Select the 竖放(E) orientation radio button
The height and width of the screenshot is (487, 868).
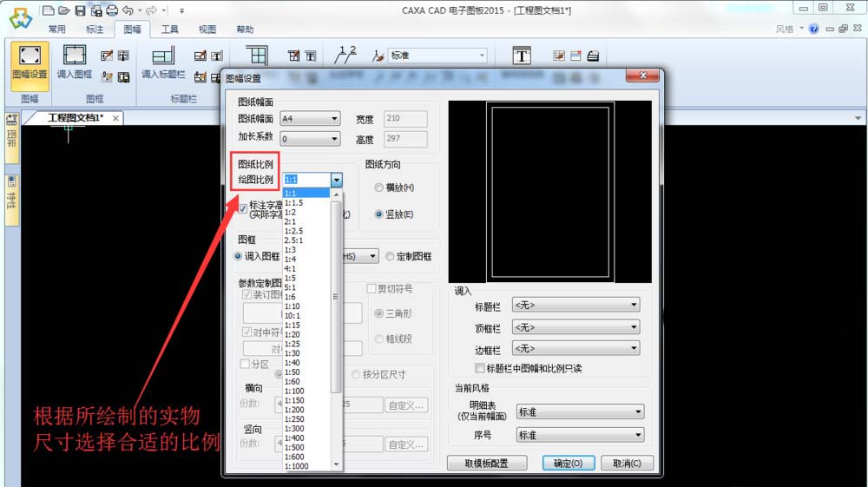(x=378, y=214)
